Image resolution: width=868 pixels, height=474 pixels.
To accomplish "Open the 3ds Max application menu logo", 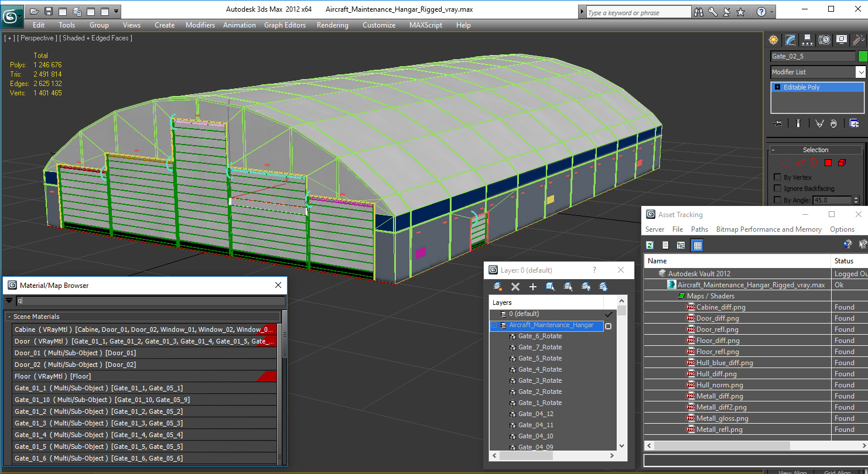I will tap(11, 15).
